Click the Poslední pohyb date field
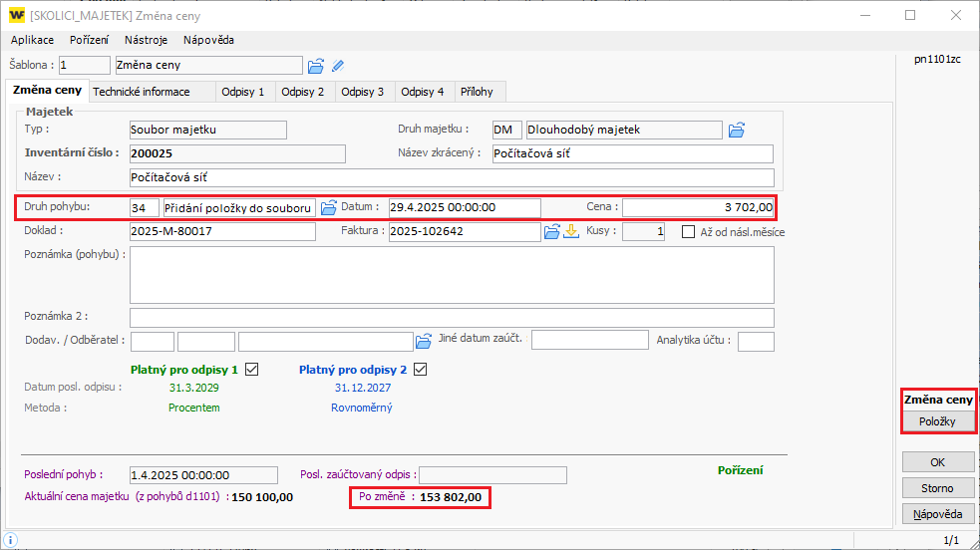 [x=203, y=475]
